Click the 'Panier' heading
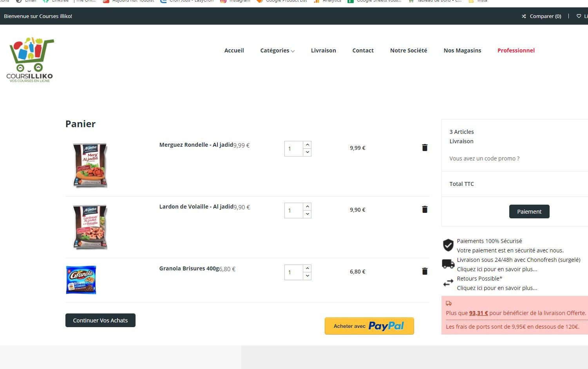The height and width of the screenshot is (369, 588). tap(80, 124)
